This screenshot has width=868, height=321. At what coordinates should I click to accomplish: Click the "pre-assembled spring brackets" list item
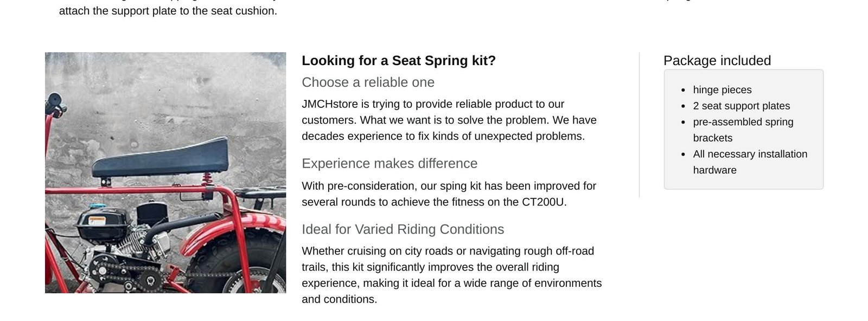click(x=743, y=130)
